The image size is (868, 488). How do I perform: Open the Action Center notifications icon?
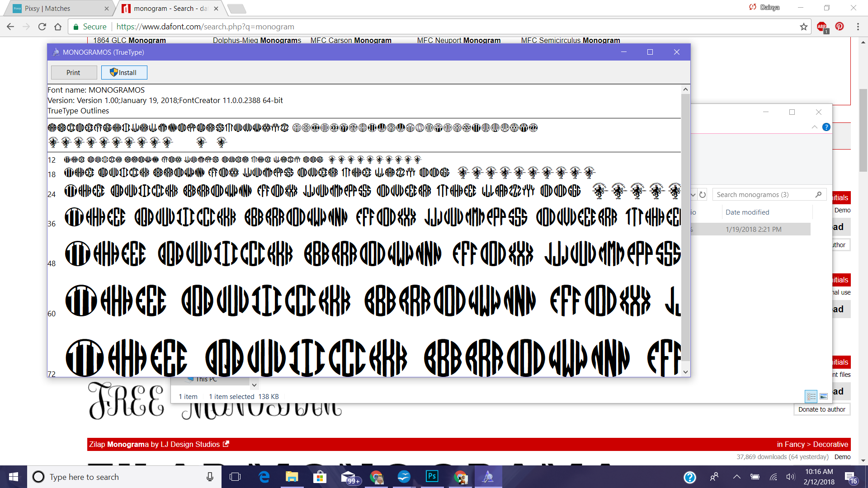click(850, 477)
